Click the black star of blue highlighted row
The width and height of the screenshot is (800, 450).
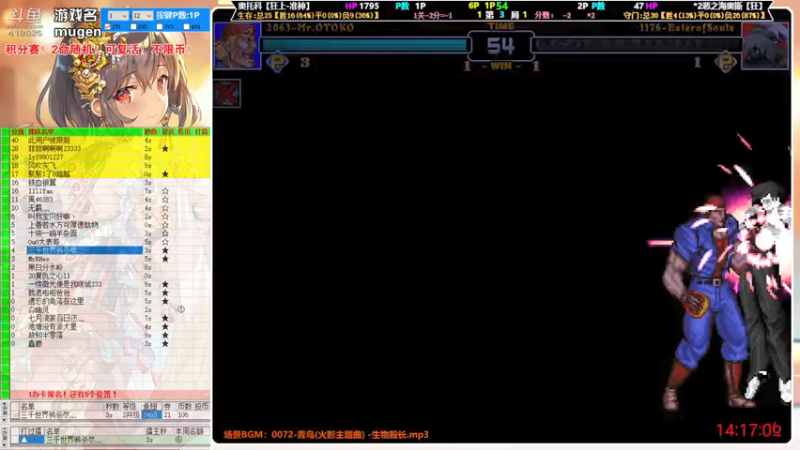(165, 251)
